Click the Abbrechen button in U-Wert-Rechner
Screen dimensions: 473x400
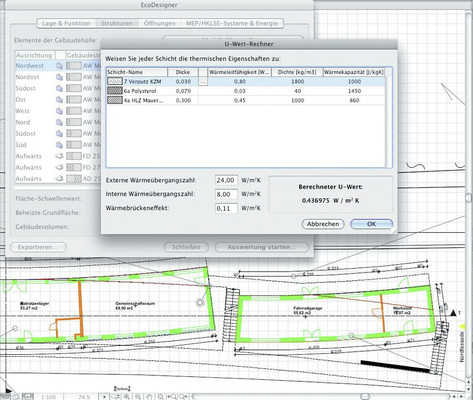(323, 224)
